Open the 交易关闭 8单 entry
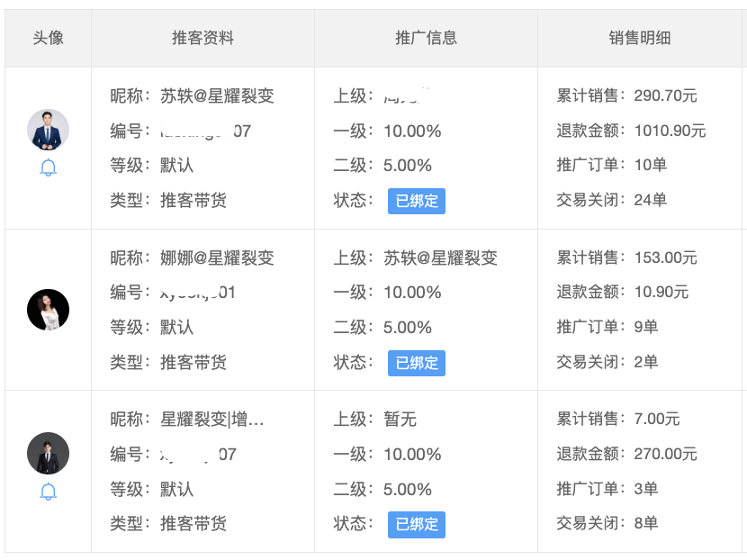The width and height of the screenshot is (747, 560). click(645, 523)
